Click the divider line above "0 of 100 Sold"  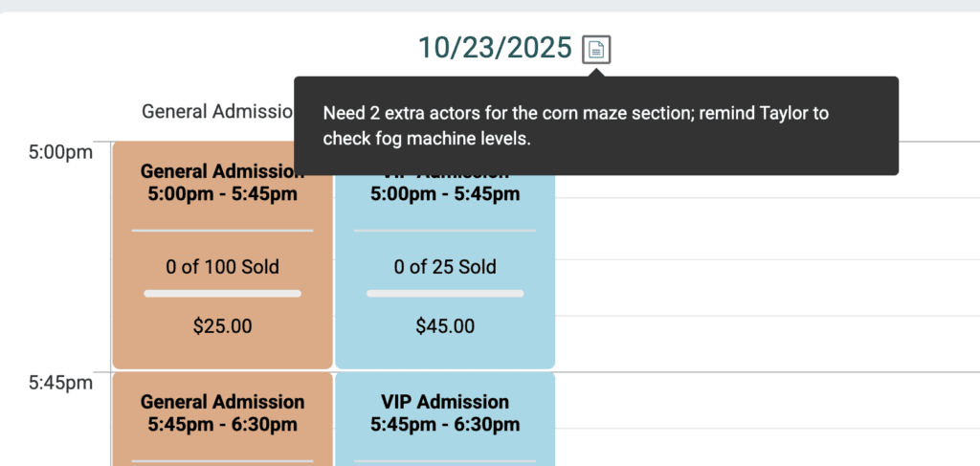[x=222, y=231]
